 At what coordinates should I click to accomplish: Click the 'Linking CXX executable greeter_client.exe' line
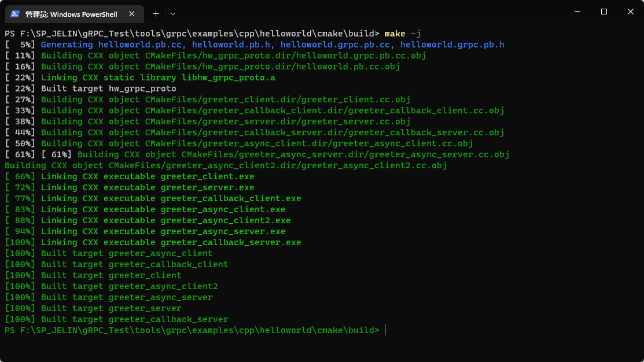pos(148,176)
